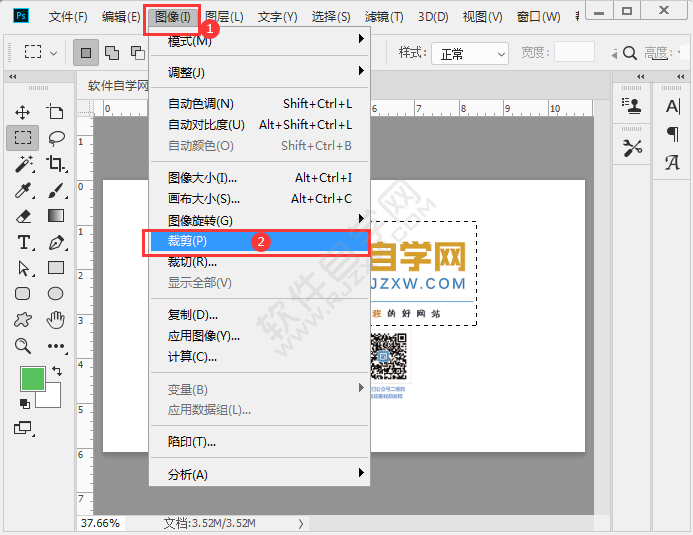Open the Edit Toolbar three-dots button
This screenshot has height=535, width=693.
click(x=57, y=346)
